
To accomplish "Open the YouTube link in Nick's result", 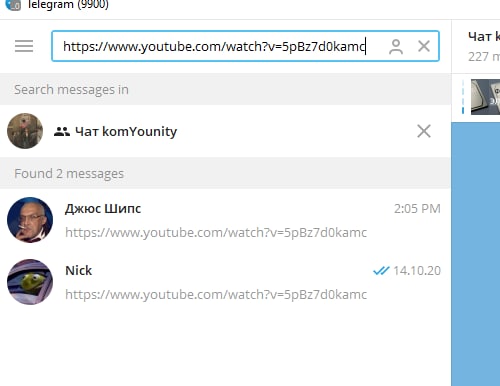I will tap(216, 294).
